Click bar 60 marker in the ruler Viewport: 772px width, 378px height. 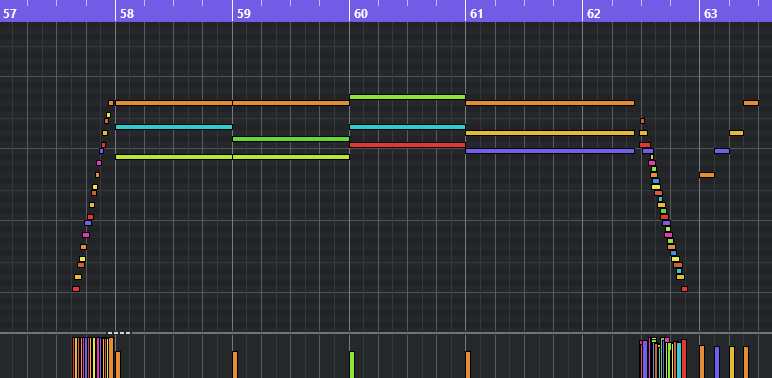[361, 13]
